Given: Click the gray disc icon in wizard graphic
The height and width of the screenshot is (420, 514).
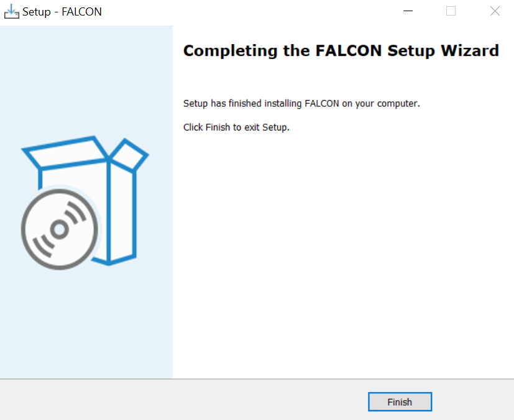Looking at the screenshot, I should [60, 229].
